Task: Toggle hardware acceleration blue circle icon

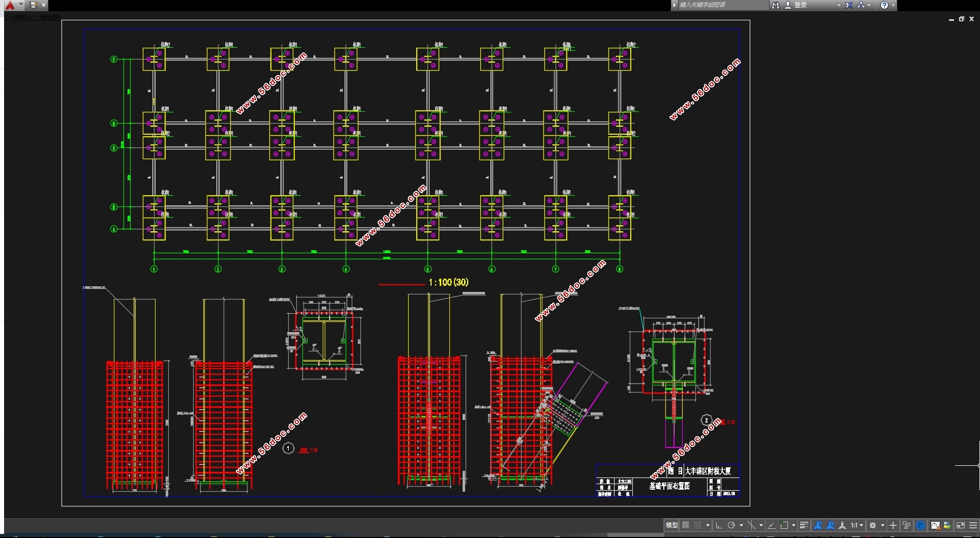Action: 921,525
